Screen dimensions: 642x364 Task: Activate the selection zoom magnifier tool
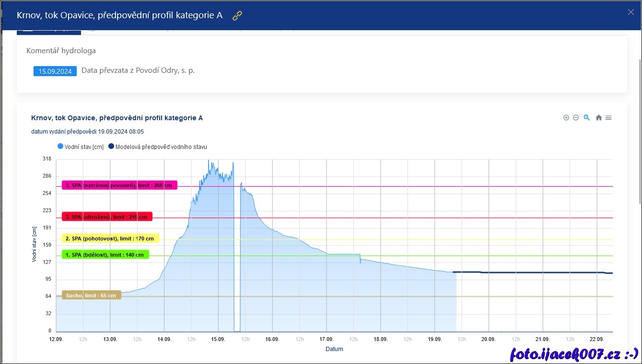click(586, 118)
